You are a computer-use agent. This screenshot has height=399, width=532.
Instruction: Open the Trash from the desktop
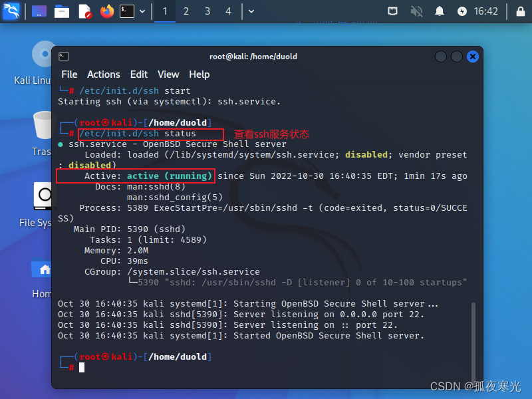41,126
